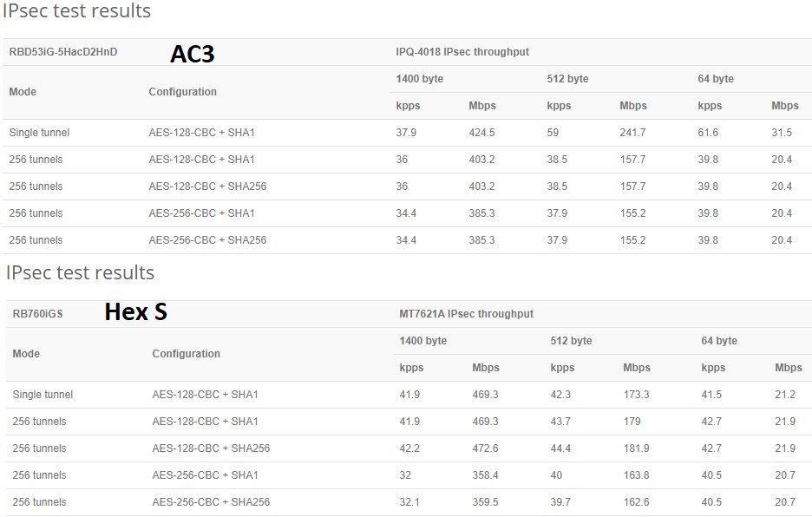Click 157.7 in RBD53iG AES-128-CBC + SHA256 row
Image resolution: width=812 pixels, height=517 pixels.
632,187
